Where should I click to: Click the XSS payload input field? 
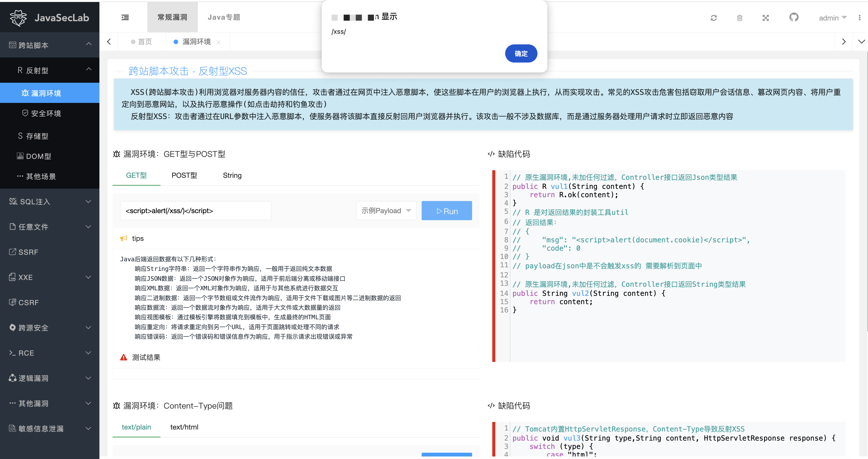pyautogui.click(x=196, y=211)
